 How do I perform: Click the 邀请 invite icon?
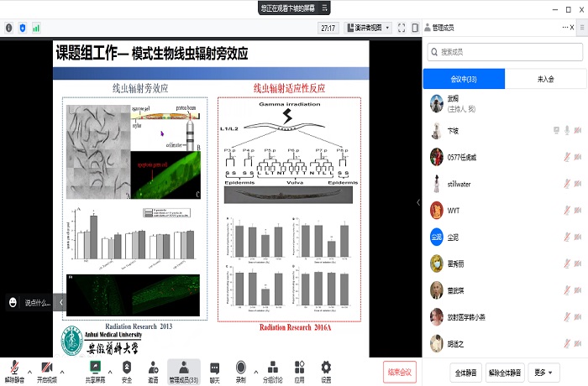154,368
